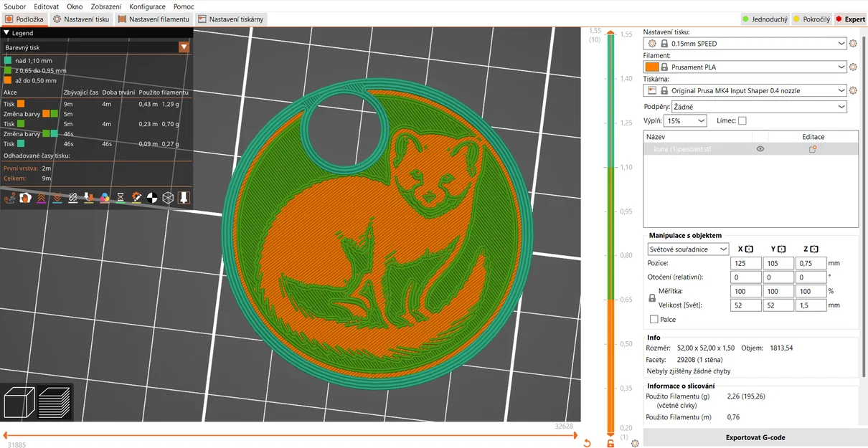This screenshot has height=448, width=868.
Task: Click reset icon below the vertical layer slider
Action: coord(587,444)
